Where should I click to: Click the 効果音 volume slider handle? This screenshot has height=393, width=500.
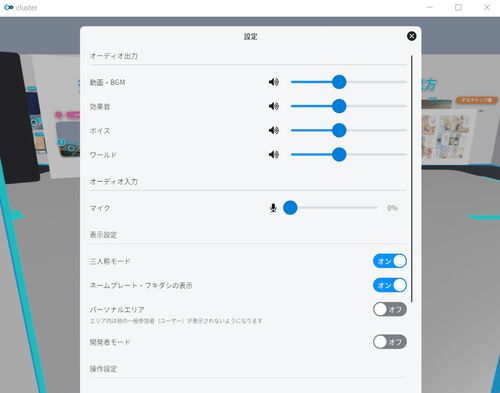339,106
